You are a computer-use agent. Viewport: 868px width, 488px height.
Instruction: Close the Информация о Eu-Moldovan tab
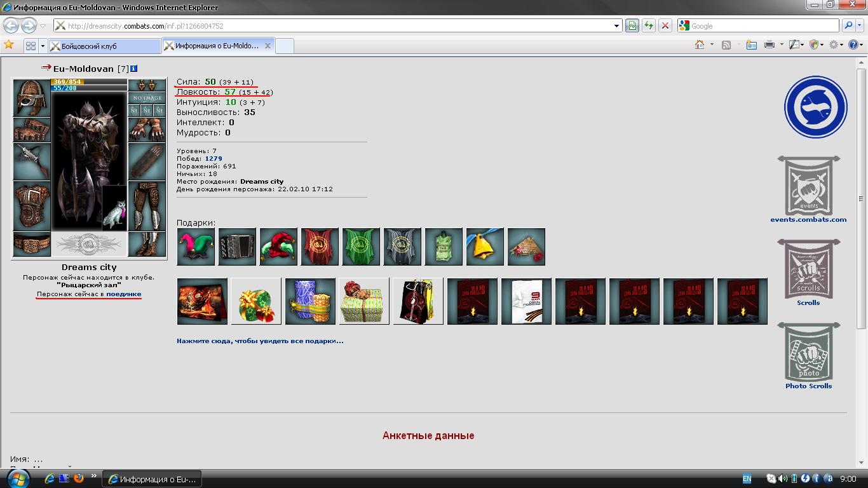pyautogui.click(x=268, y=46)
